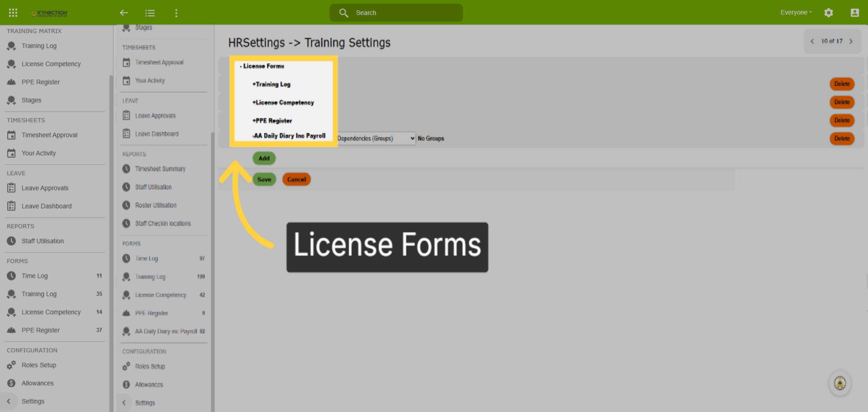Click the AA Daily Diary inc Payroll icon
Image resolution: width=868 pixels, height=412 pixels.
click(x=126, y=331)
